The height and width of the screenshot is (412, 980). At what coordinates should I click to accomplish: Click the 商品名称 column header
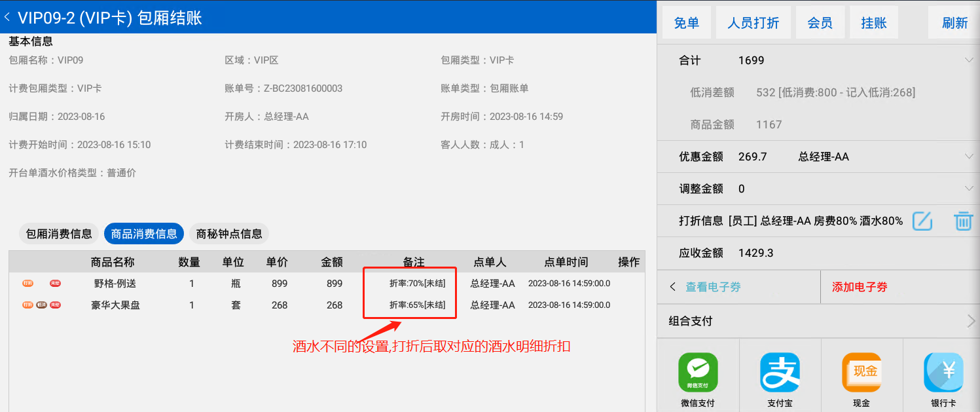click(113, 262)
